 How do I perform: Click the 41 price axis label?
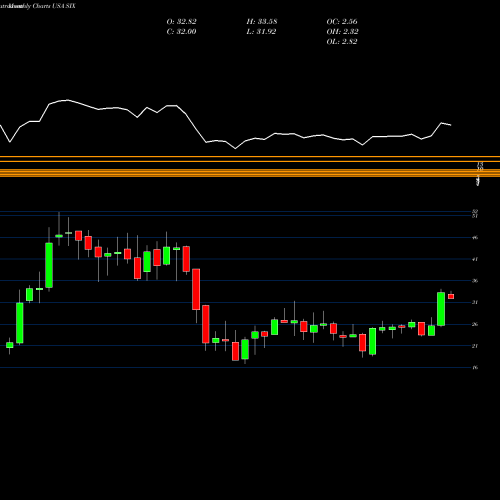(x=475, y=259)
